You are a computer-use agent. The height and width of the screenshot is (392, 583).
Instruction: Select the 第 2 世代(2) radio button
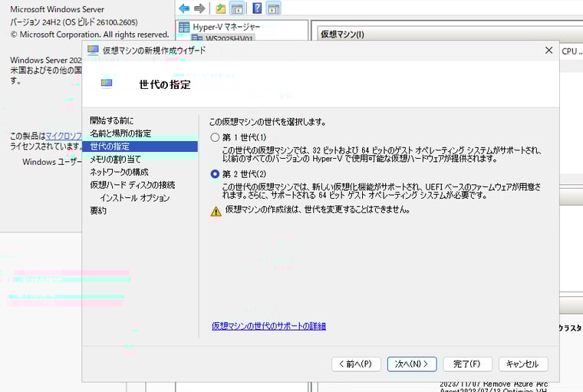[215, 173]
